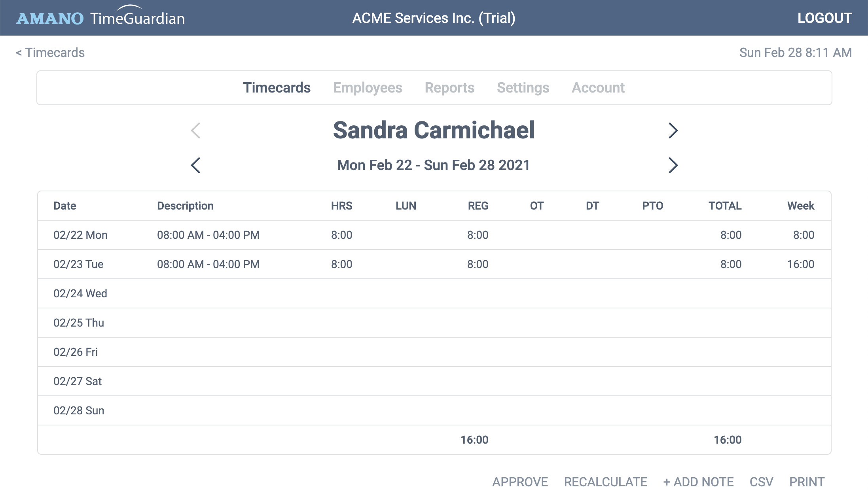Viewport: 868px width, 497px height.
Task: Select the 02/25 Thu row
Action: pyautogui.click(x=434, y=323)
